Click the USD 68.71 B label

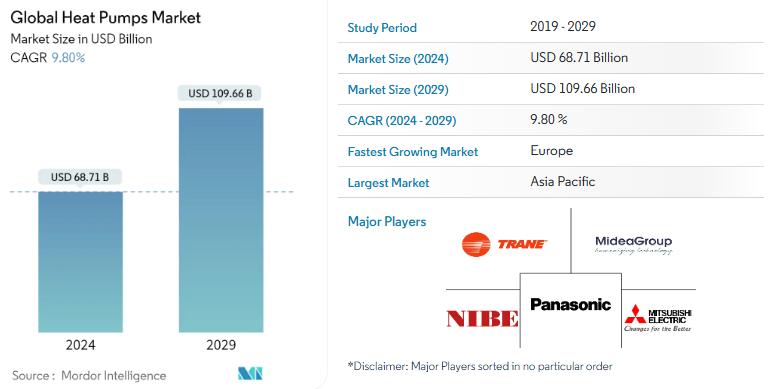[80, 177]
